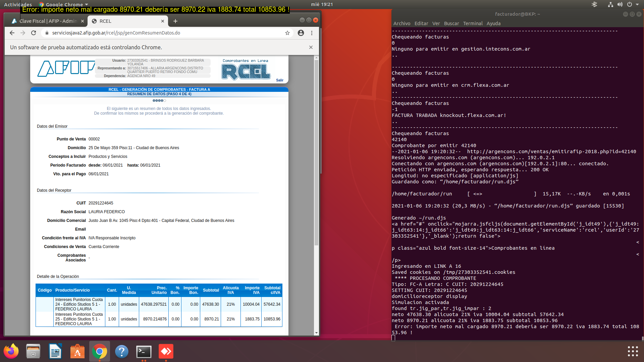This screenshot has height=362, width=644.
Task: Click the Chrome icon in dock
Action: point(100,351)
